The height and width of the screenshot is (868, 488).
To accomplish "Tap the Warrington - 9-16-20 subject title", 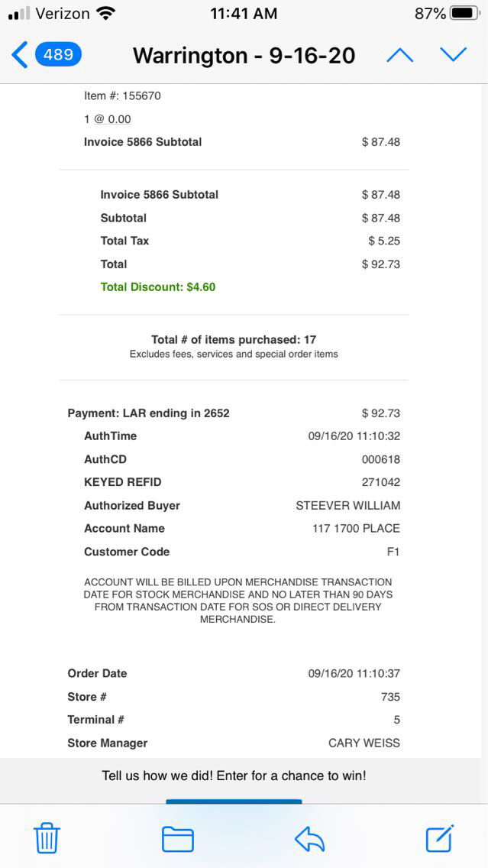I will click(244, 56).
